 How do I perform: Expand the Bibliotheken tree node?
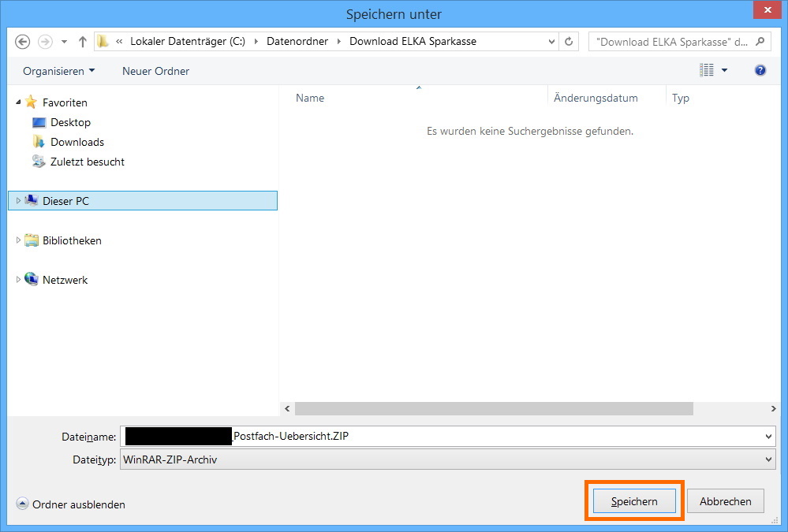(x=19, y=240)
